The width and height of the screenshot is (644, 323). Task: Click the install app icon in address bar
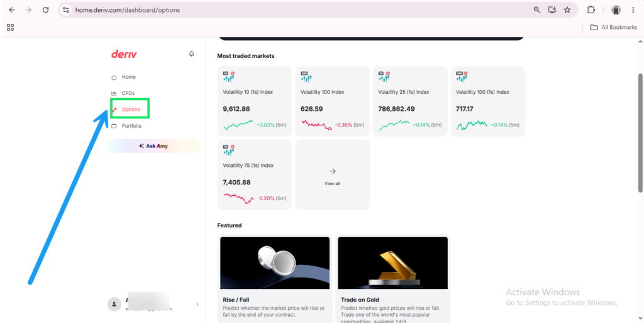click(x=552, y=10)
